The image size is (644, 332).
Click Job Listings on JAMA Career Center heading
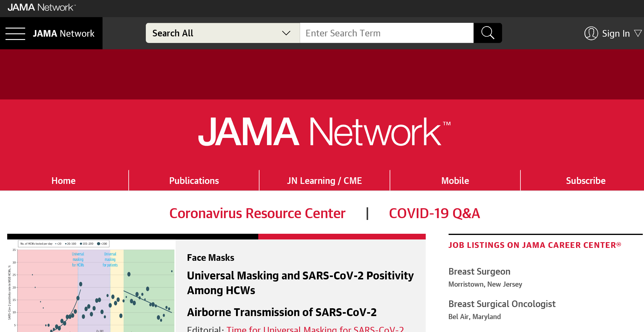[x=535, y=245]
